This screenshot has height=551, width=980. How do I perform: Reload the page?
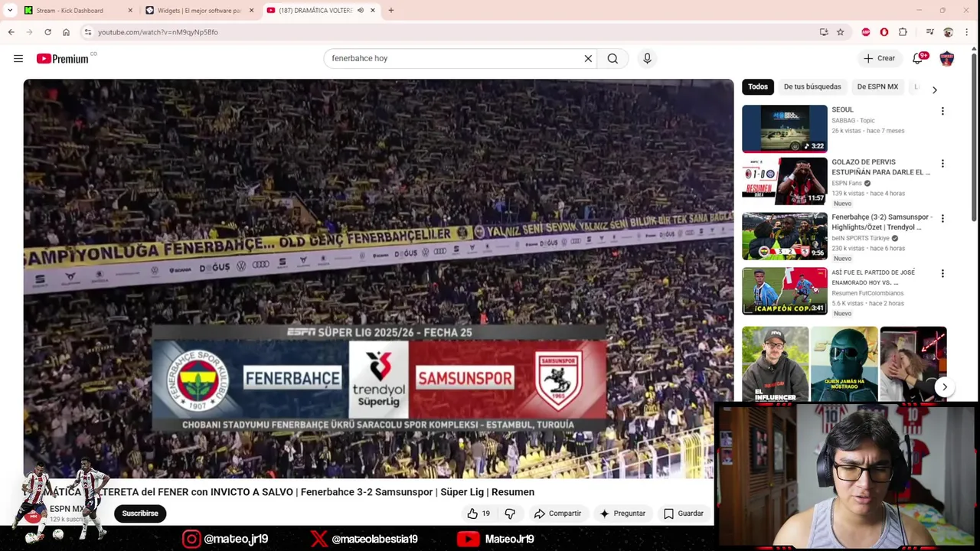pos(47,32)
